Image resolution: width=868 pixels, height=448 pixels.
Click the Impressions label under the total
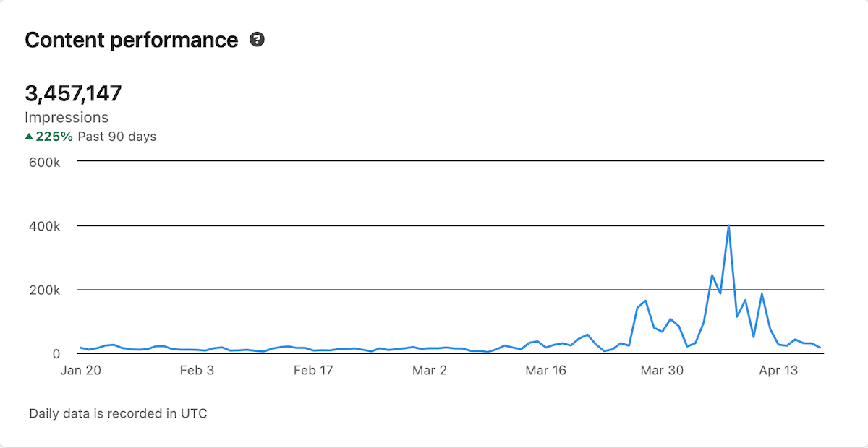[67, 117]
